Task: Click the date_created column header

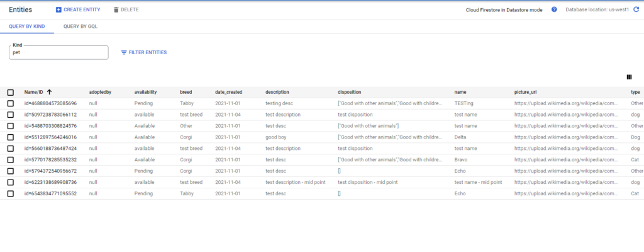Action: [228, 92]
